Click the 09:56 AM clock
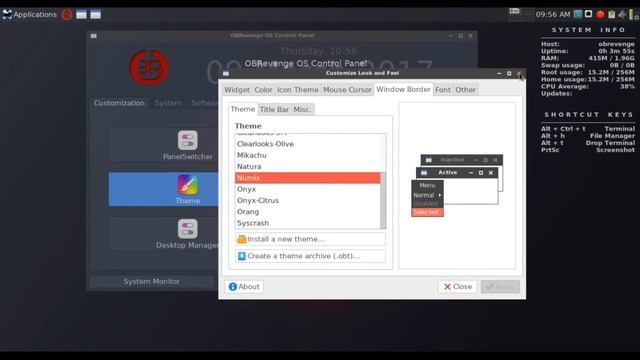 [x=553, y=14]
